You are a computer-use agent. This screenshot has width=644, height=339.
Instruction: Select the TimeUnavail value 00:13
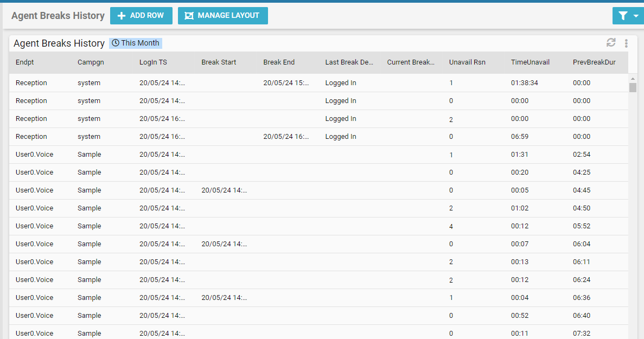point(520,262)
